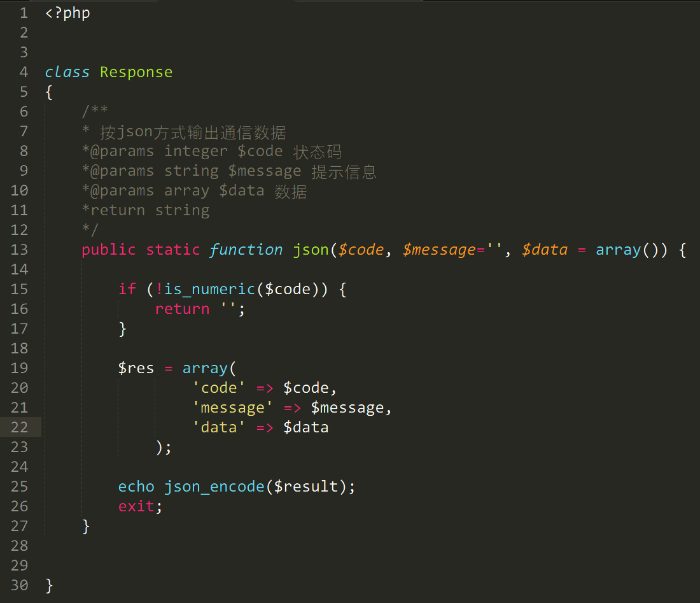Screen dimensions: 700x603
Task: Click the class keyword on line 4
Action: (x=67, y=72)
